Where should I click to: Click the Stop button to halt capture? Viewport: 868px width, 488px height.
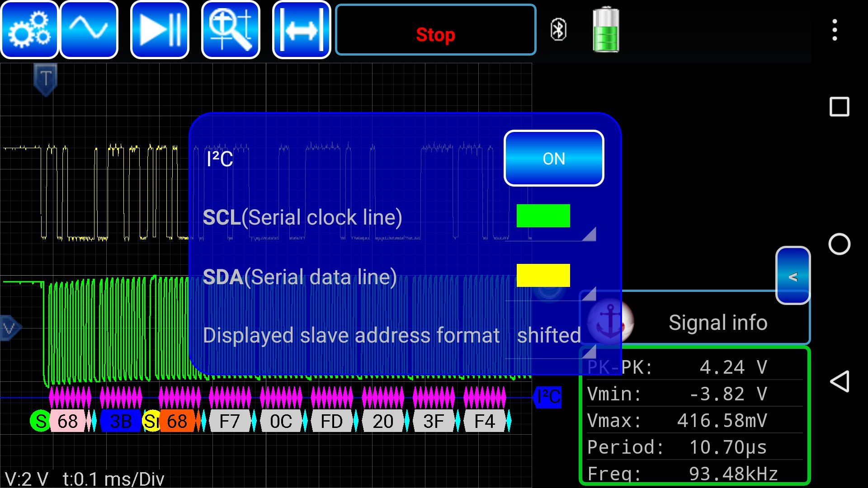coord(434,34)
